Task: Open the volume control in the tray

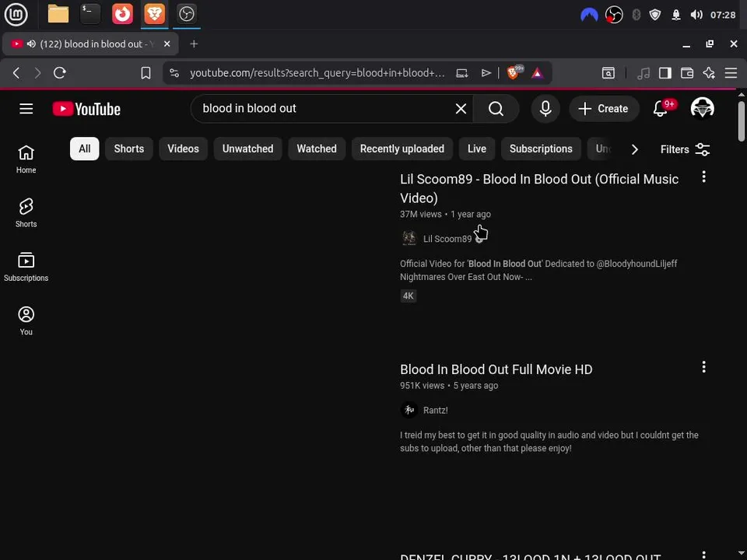Action: click(x=696, y=15)
